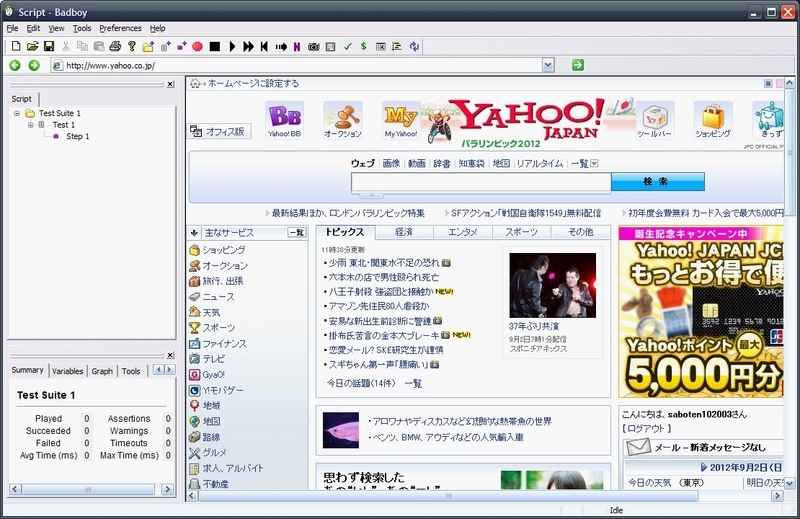Create a new script with the blank page icon
This screenshot has height=519, width=800.
point(16,46)
